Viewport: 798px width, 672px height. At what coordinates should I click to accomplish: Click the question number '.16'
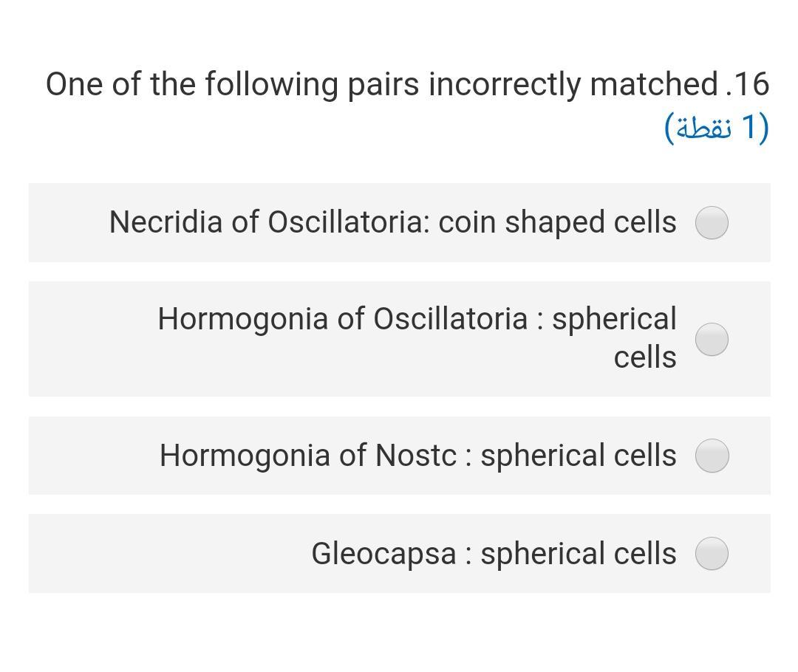coord(748,84)
